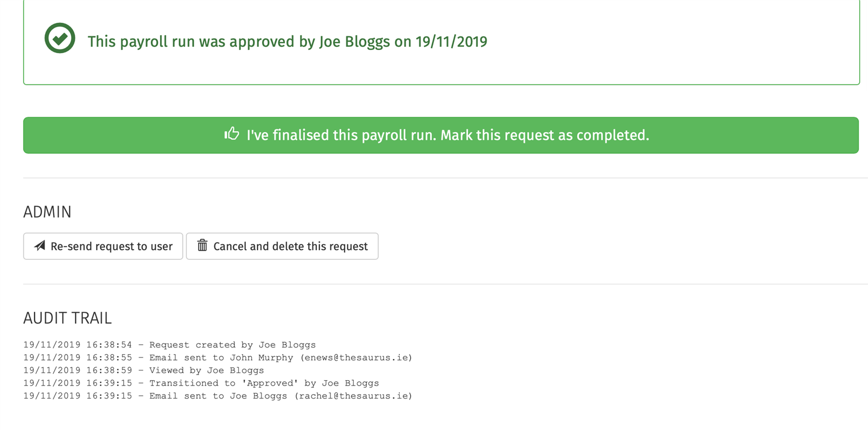Click the ADMIN section heading
The image size is (868, 430).
point(47,212)
